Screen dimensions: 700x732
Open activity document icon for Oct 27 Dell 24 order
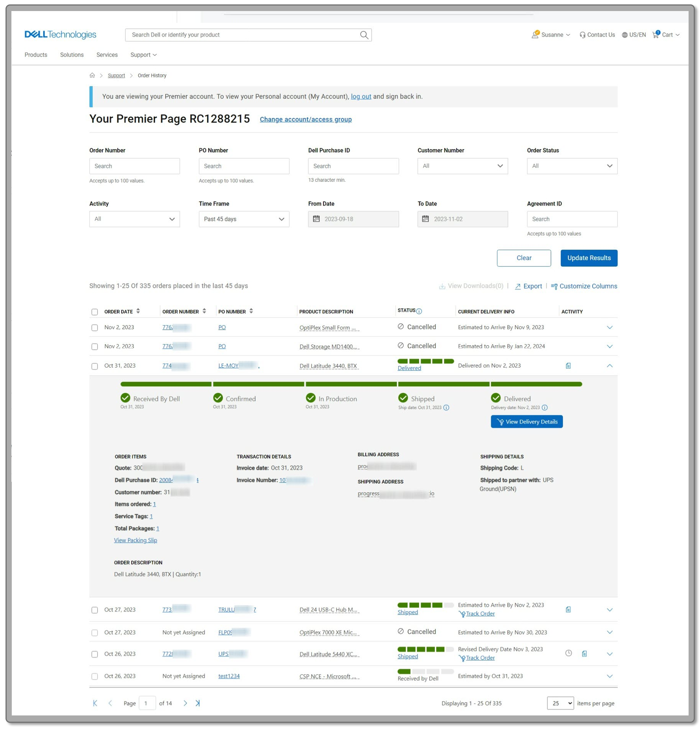(568, 609)
